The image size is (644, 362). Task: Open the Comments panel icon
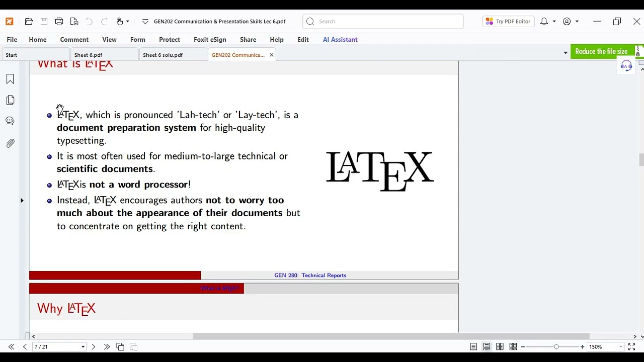point(10,121)
